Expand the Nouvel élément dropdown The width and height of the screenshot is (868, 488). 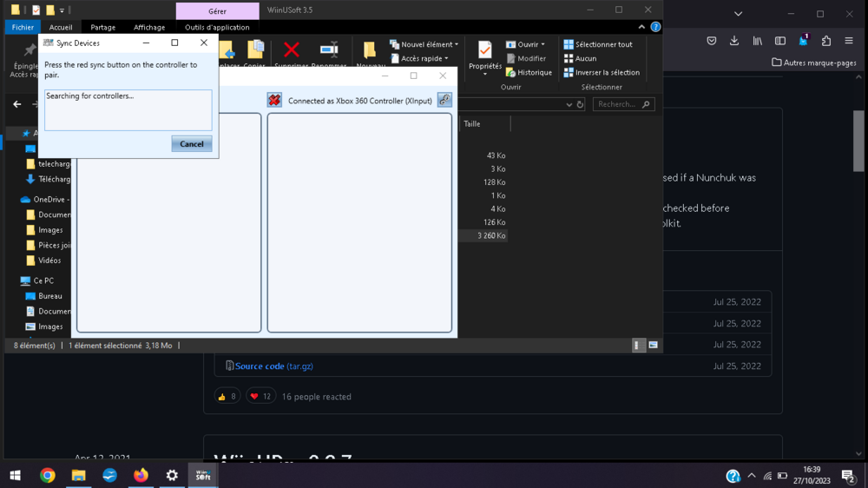click(x=424, y=44)
